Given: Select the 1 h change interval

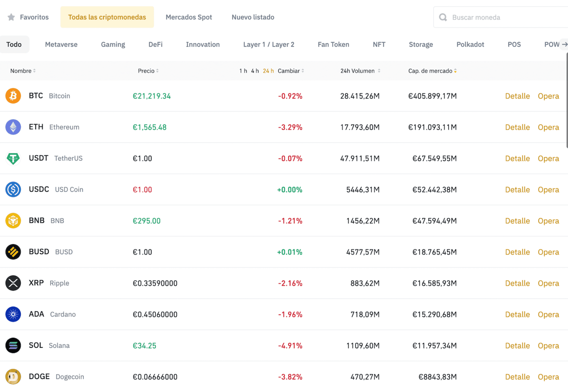Looking at the screenshot, I should [x=243, y=71].
